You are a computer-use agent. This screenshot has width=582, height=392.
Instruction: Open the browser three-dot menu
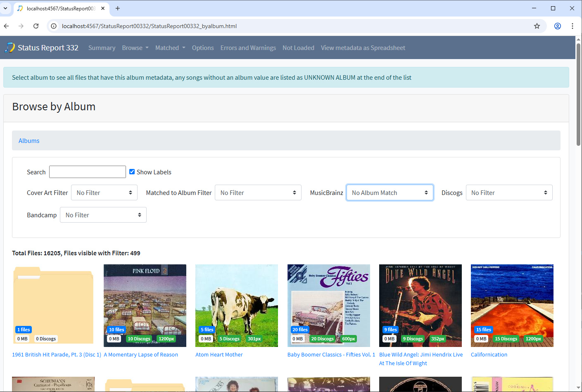click(572, 26)
